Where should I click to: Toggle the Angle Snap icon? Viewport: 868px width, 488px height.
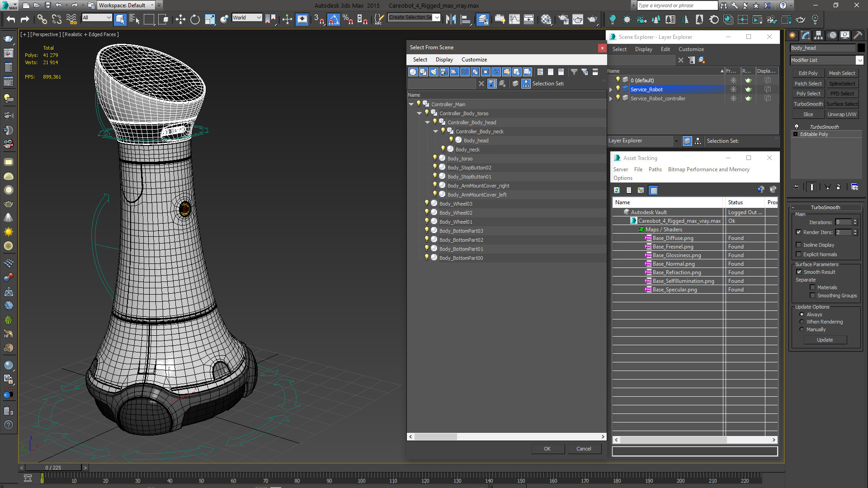coord(333,19)
